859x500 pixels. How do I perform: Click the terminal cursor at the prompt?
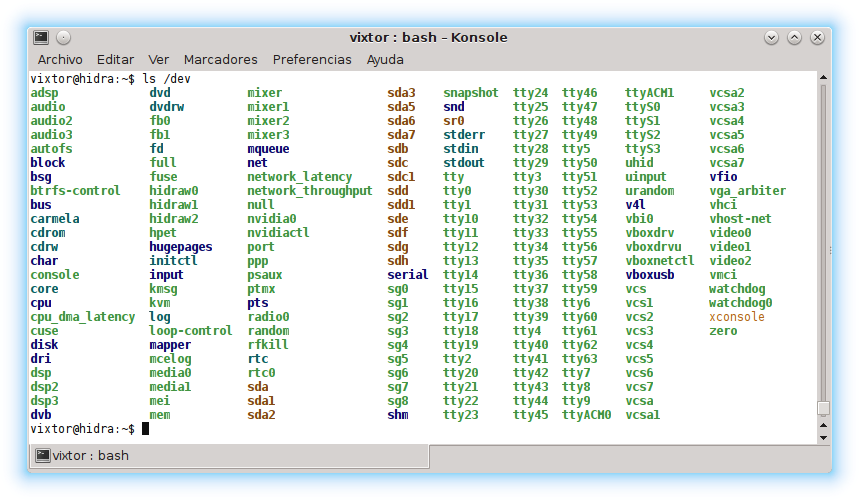(x=145, y=429)
